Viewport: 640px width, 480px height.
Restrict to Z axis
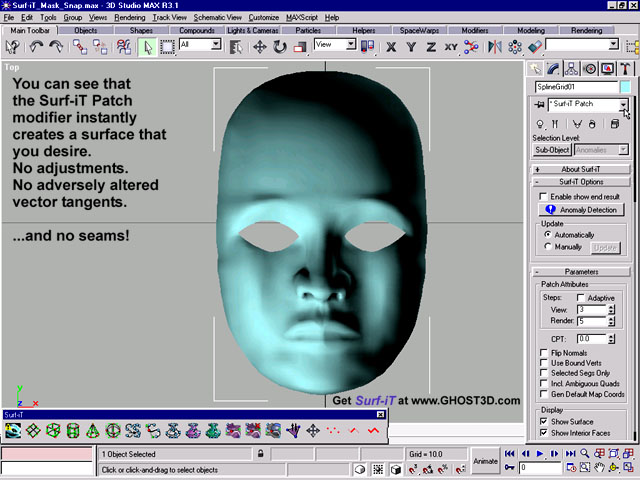click(x=431, y=47)
